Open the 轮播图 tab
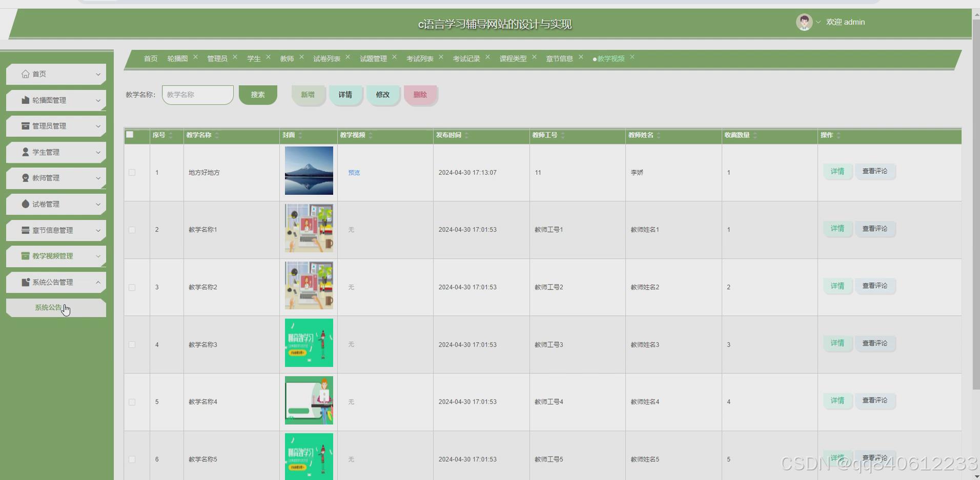Viewport: 980px width, 480px height. 177,58
